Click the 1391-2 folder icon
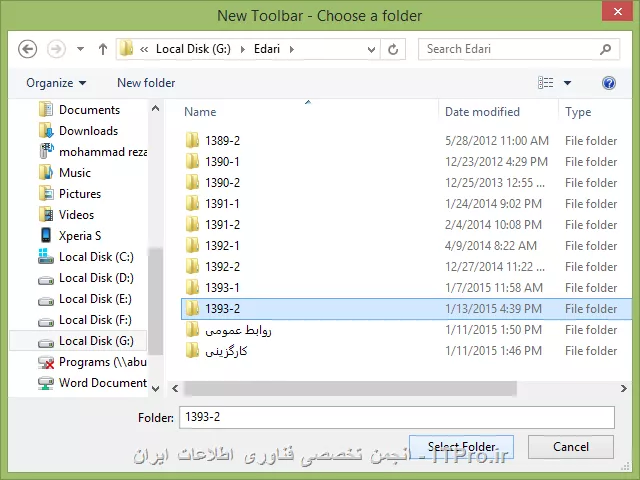640x480 pixels. click(192, 224)
